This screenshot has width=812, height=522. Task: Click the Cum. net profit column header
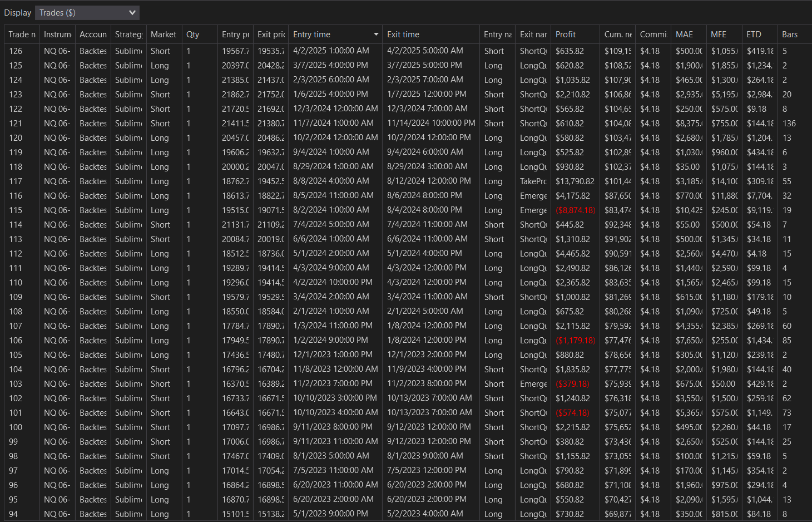(618, 35)
